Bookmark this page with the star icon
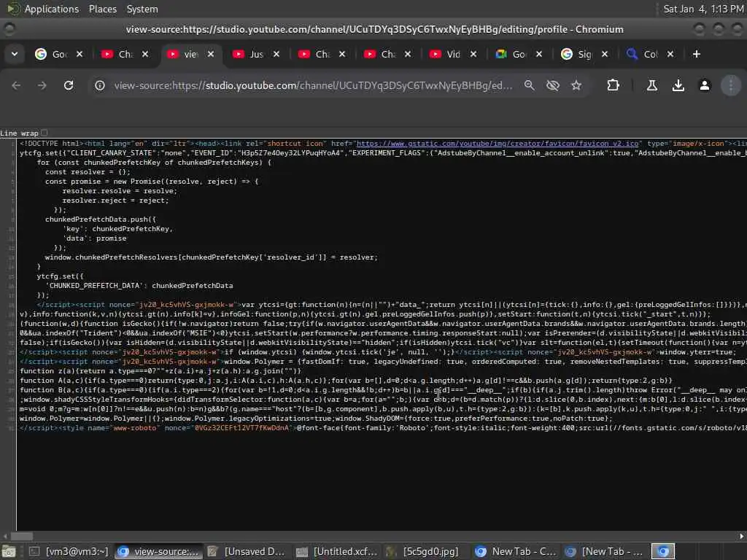 576,85
